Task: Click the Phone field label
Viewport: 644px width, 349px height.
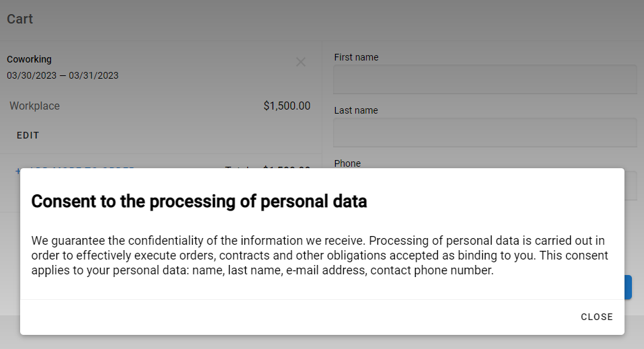Action: (x=347, y=163)
